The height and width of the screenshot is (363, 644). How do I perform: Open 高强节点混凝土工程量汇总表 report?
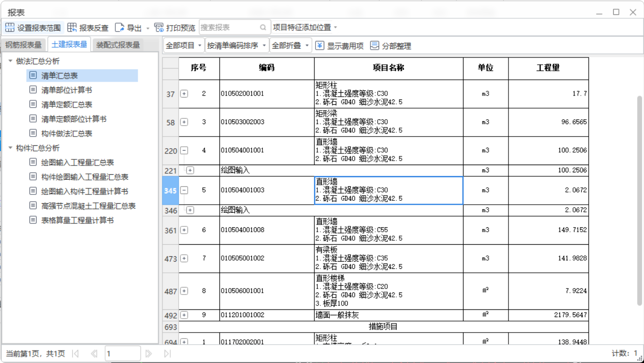point(88,206)
